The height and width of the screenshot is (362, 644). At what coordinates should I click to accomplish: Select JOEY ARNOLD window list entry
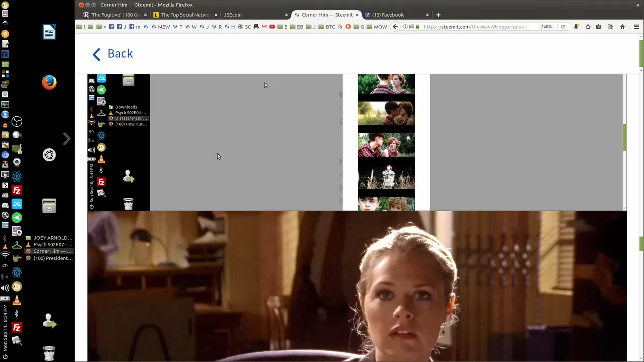click(49, 238)
